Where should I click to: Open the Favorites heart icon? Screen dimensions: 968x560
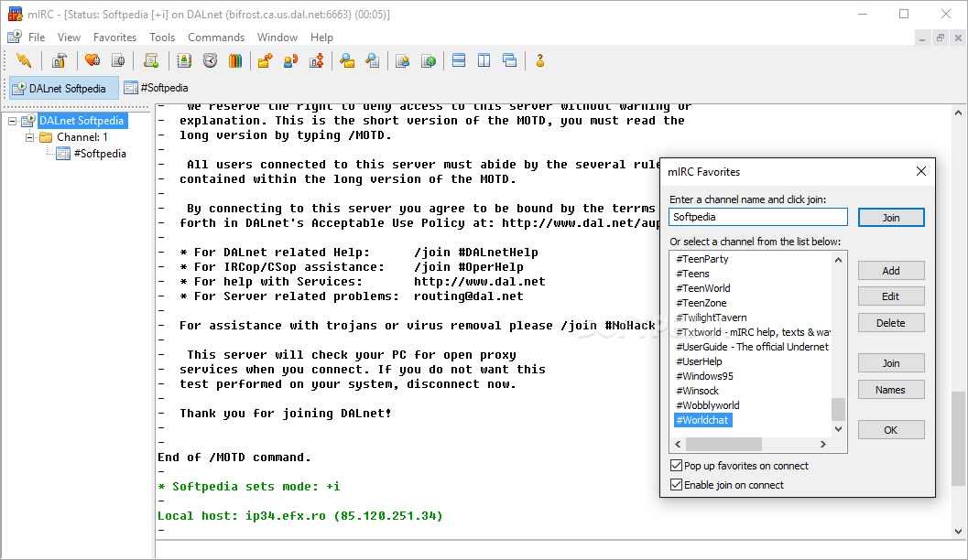92,60
